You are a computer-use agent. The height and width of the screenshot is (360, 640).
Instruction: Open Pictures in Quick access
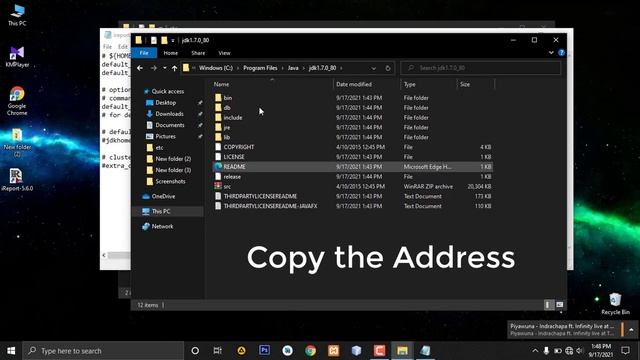[165, 136]
